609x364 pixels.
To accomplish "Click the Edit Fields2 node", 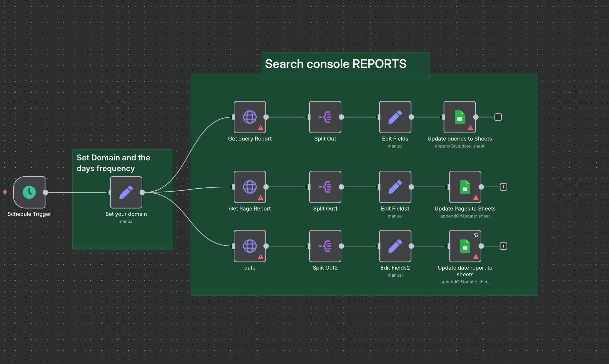I will click(x=395, y=246).
